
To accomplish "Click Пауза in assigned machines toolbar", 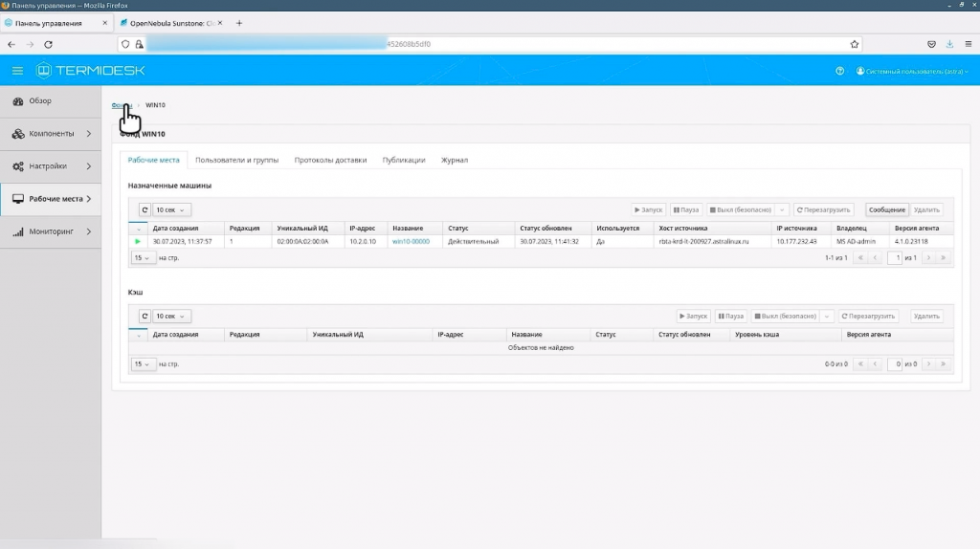I will point(685,209).
